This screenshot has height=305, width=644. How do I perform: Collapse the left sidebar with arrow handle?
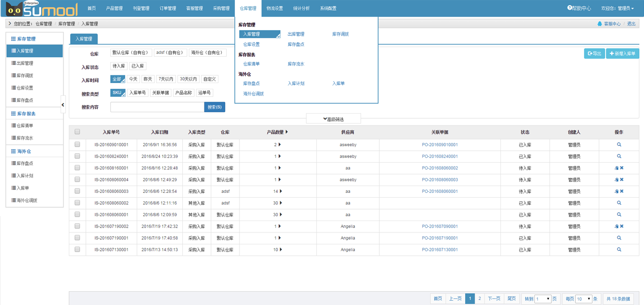click(63, 105)
